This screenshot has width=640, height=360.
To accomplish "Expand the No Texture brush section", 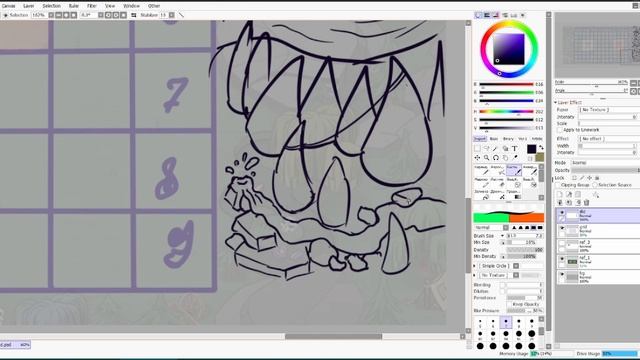I will (x=475, y=276).
